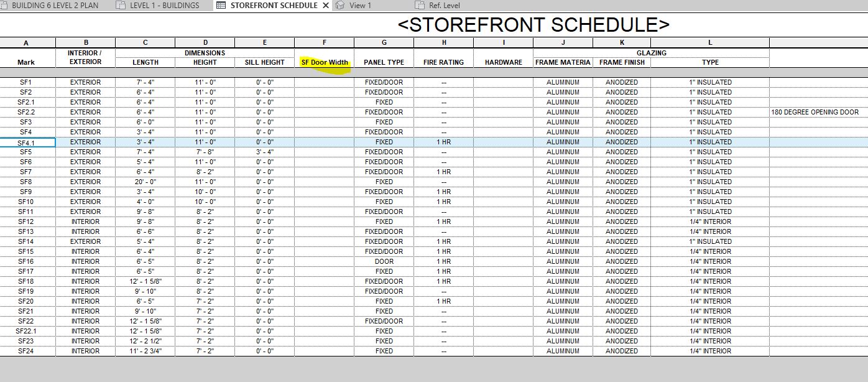Click the TYPE column header under GLAZING
The image size is (868, 382).
coord(710,62)
